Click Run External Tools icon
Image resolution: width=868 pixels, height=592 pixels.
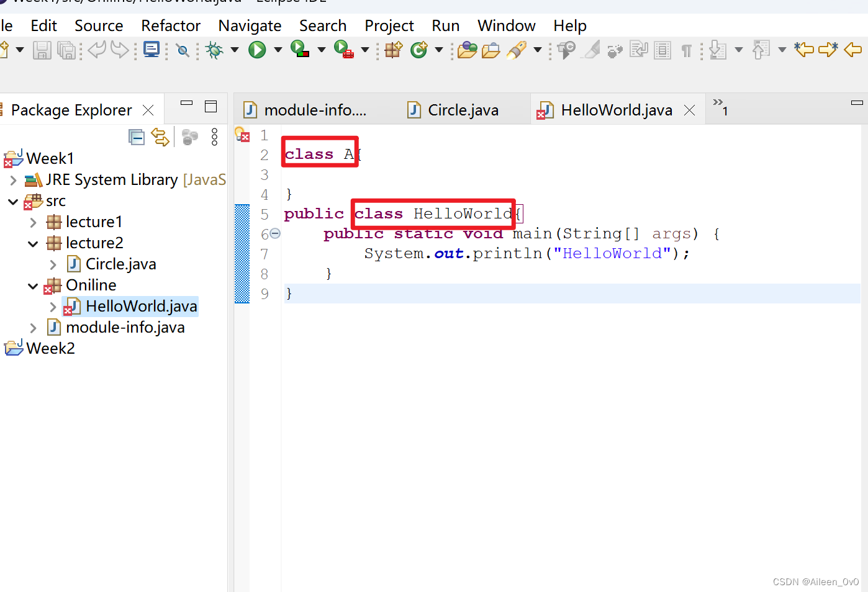pyautogui.click(x=343, y=49)
